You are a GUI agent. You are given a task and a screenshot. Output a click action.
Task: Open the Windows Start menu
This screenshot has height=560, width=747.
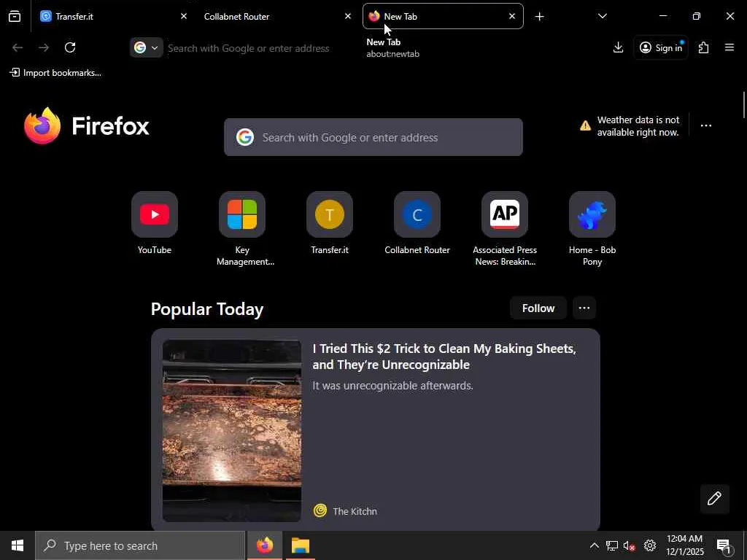tap(18, 545)
